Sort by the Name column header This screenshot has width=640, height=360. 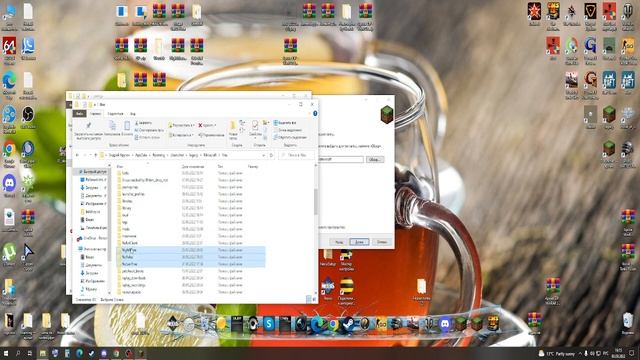click(x=119, y=167)
